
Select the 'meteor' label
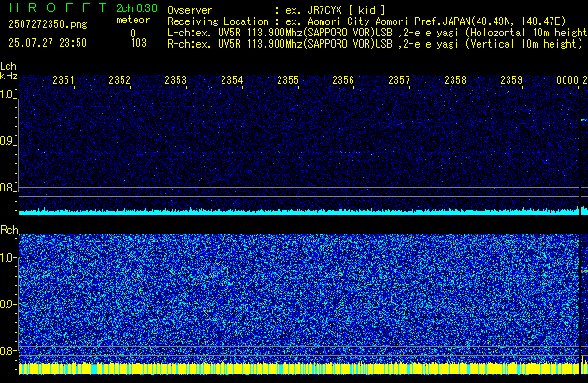pyautogui.click(x=133, y=20)
